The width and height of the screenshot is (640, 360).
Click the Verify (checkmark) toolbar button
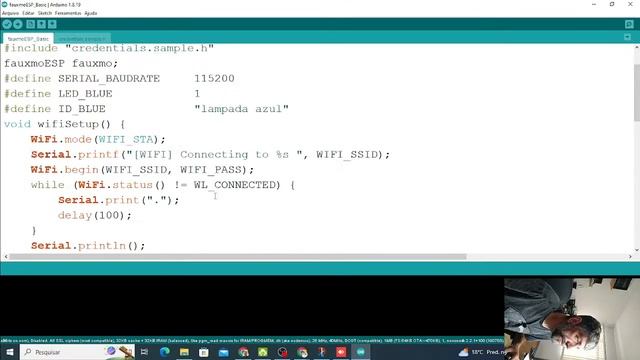point(7,24)
